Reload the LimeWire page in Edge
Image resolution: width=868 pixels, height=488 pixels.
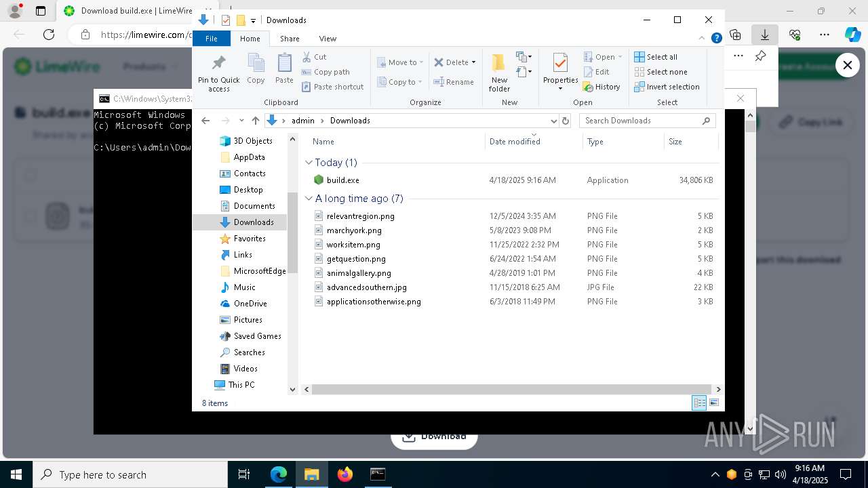tap(49, 35)
